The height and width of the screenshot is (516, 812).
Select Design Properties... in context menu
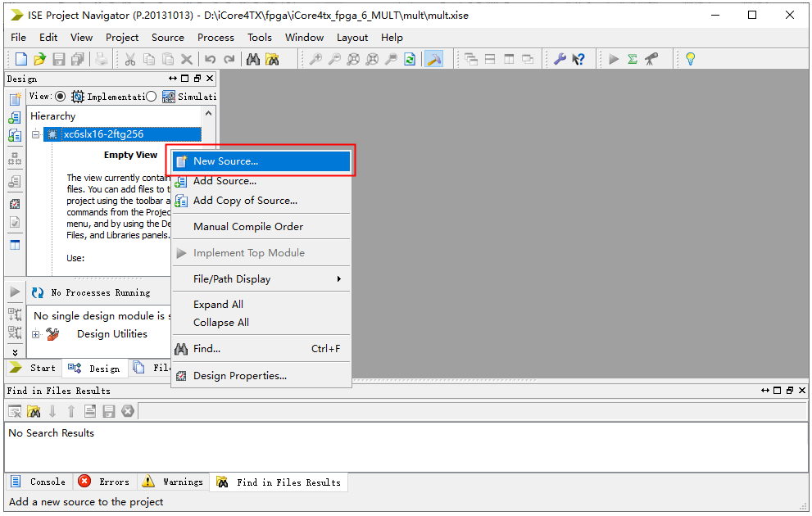click(x=239, y=376)
